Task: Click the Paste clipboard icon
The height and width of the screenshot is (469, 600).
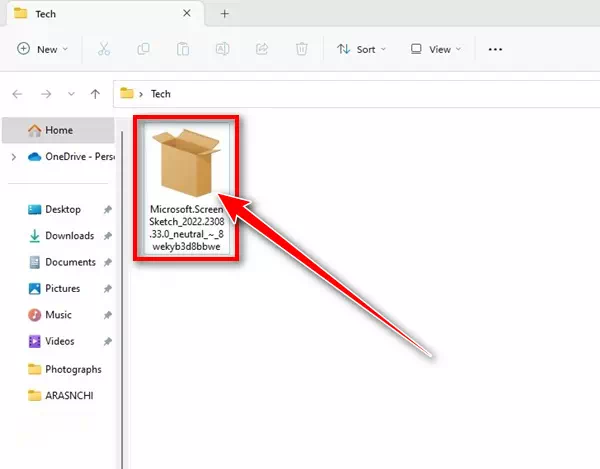Action: [183, 49]
